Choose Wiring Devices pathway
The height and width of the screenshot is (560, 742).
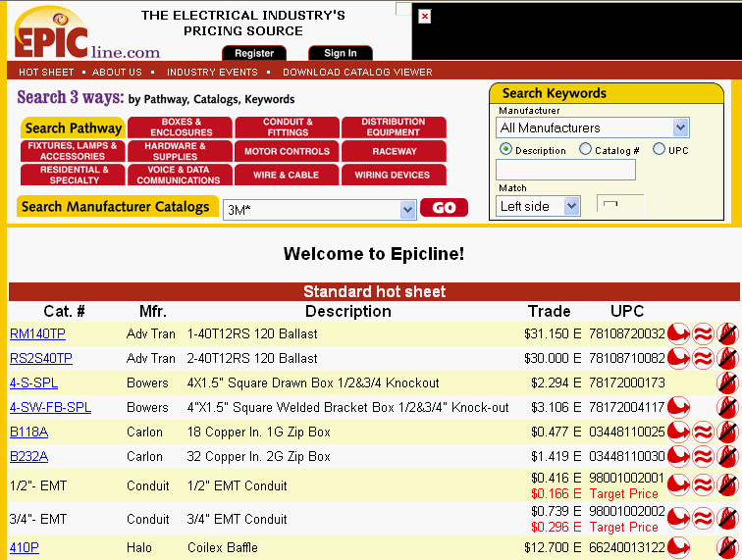click(394, 175)
